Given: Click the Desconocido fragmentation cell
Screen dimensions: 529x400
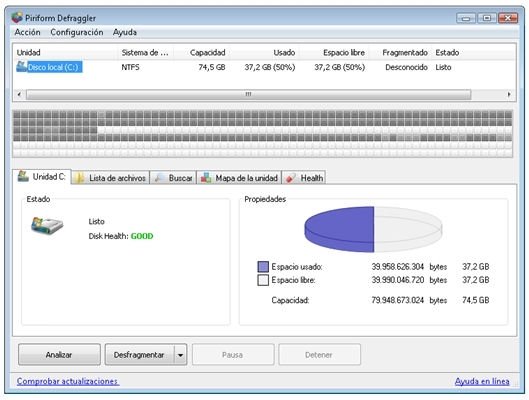Looking at the screenshot, I should (407, 67).
